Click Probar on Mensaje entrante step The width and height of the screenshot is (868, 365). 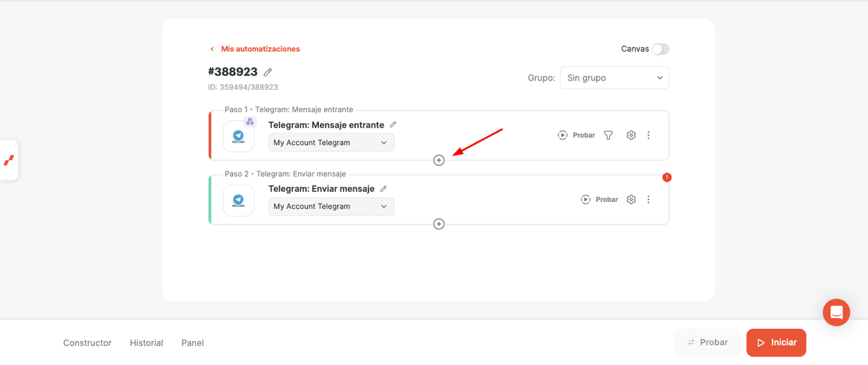[x=576, y=135]
